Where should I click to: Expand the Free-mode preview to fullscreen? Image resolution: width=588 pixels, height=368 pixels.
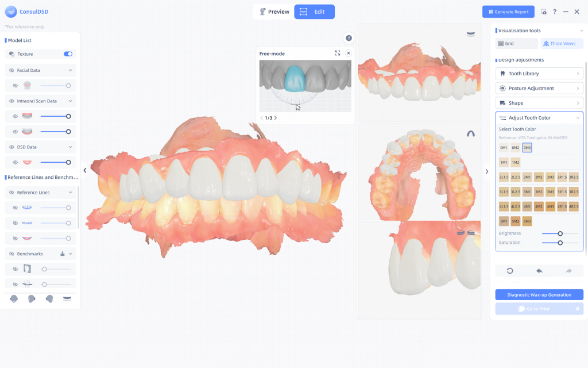click(338, 53)
